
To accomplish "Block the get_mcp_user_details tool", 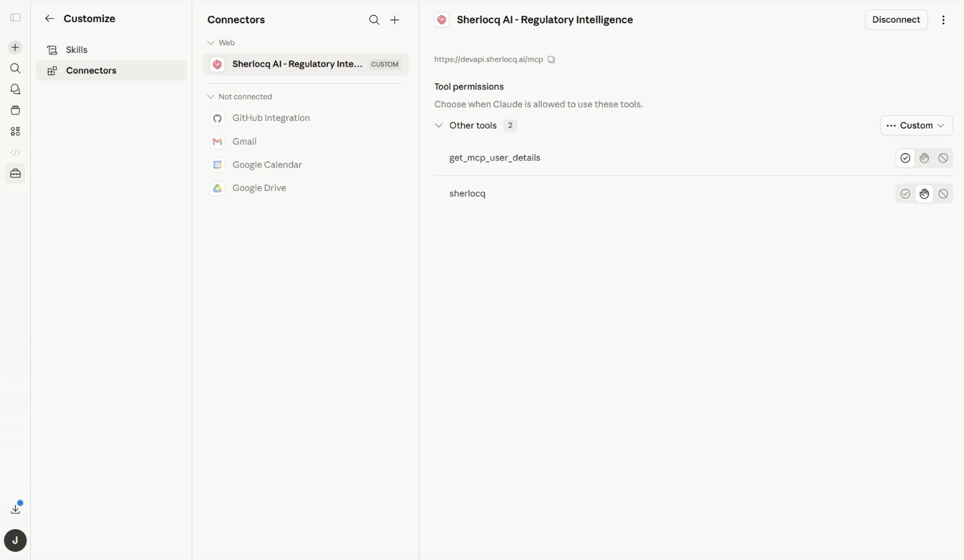I will [x=943, y=158].
